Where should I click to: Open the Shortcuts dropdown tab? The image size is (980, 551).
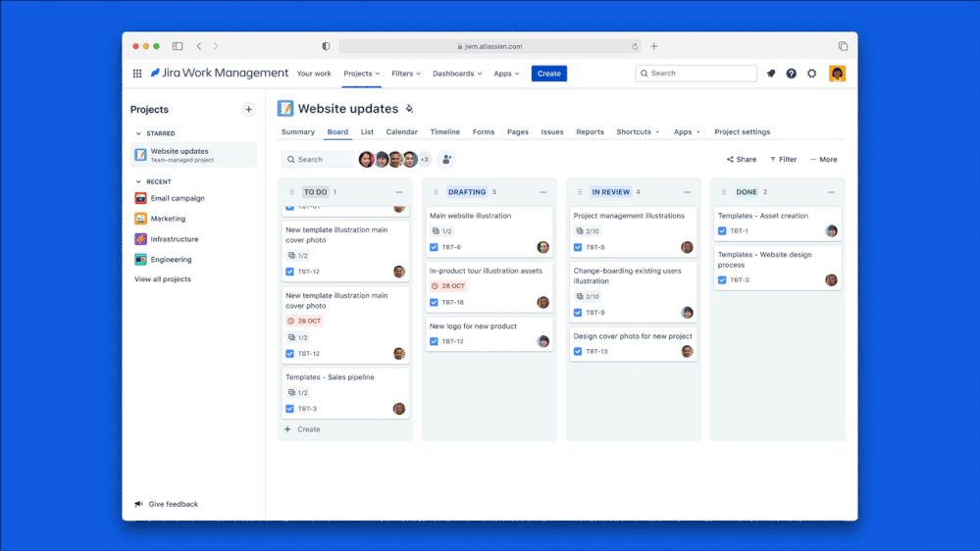[x=638, y=131]
